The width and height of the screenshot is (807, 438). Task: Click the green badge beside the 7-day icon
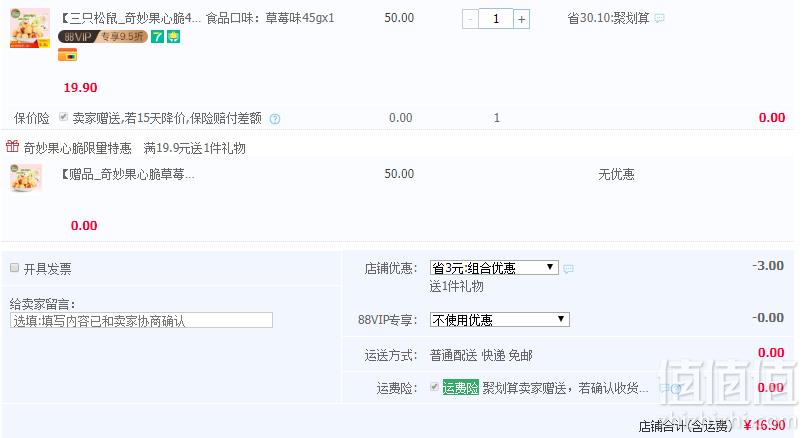pyautogui.click(x=173, y=37)
